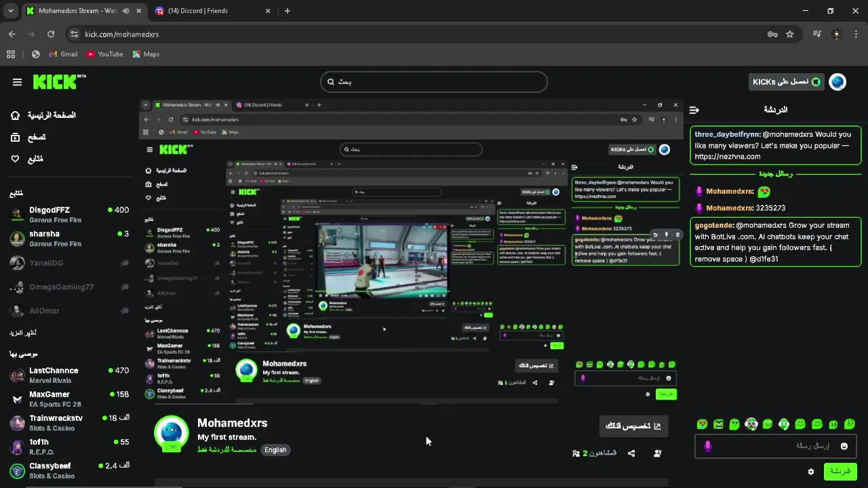Open a new browser tab
Image resolution: width=868 pixels, height=488 pixels.
pyautogui.click(x=288, y=11)
